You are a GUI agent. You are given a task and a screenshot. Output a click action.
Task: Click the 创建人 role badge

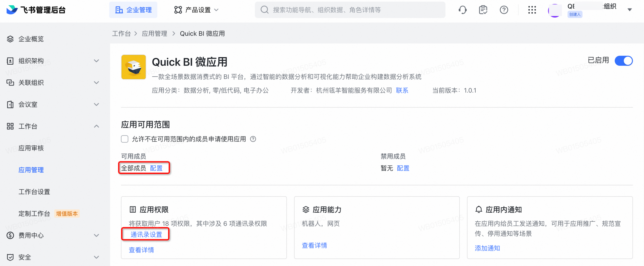pyautogui.click(x=575, y=15)
